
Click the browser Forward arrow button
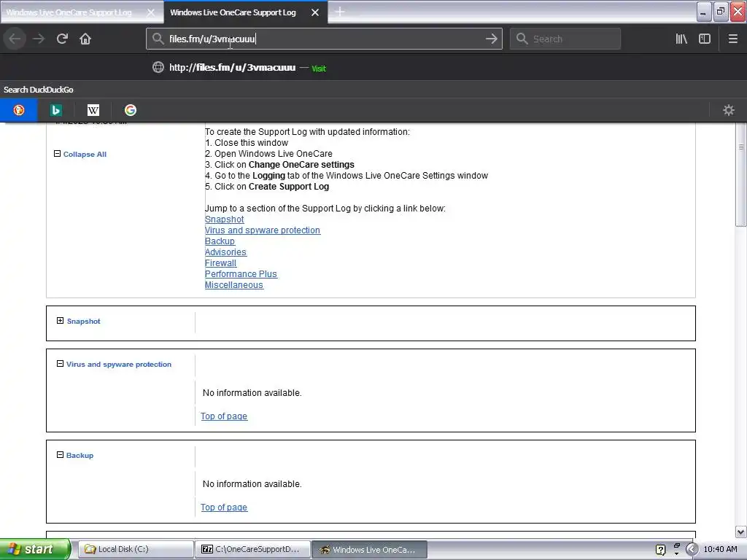point(39,39)
